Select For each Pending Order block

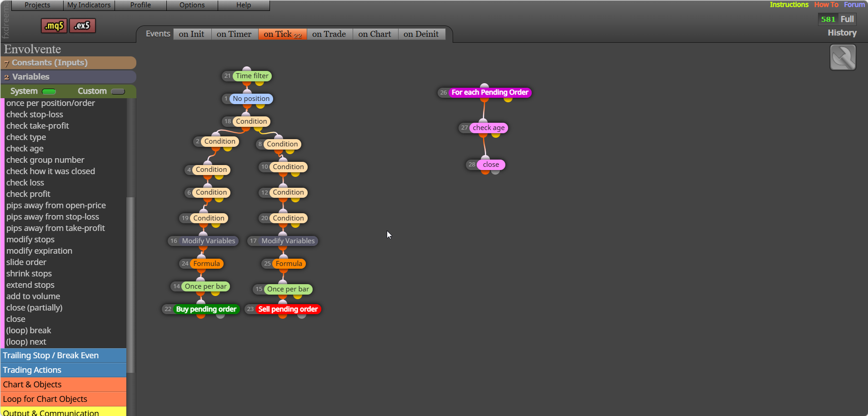(489, 92)
